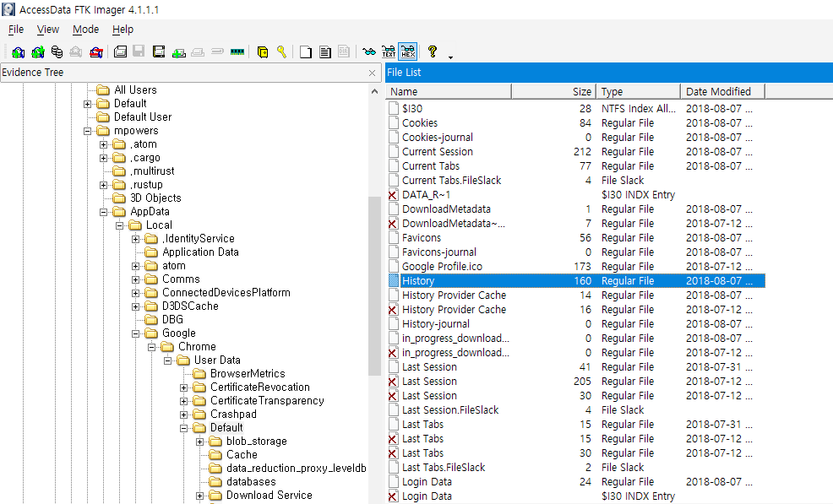This screenshot has height=504, width=833.
Task: Click the file icon beside Google Profile.ico
Action: coord(393,267)
